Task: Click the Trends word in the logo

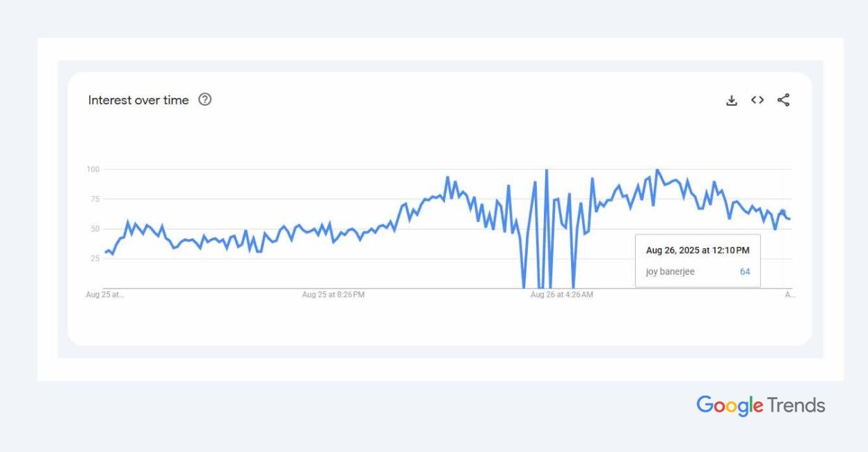Action: [796, 405]
